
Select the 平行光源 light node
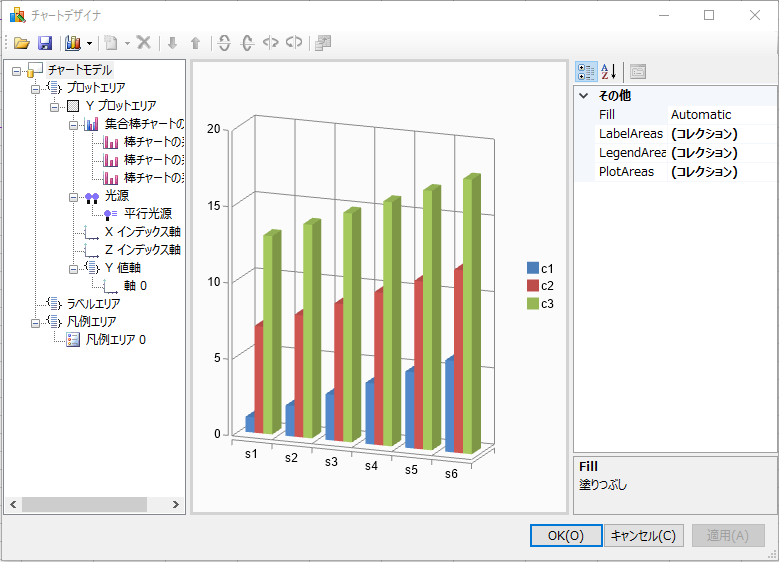pyautogui.click(x=150, y=214)
